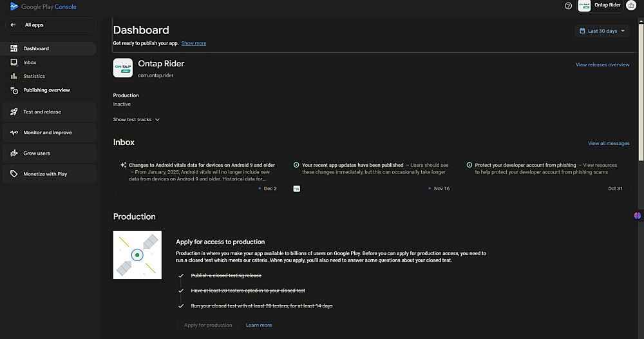This screenshot has width=644, height=339.
Task: Open Publishing overview in the sidebar
Action: pos(46,90)
